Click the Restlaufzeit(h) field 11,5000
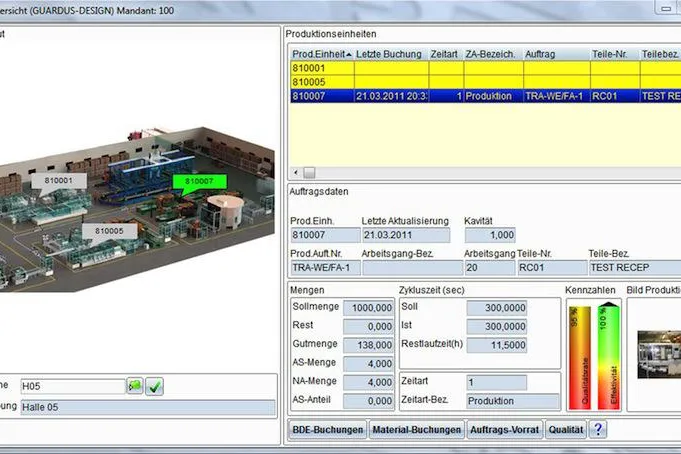 pos(497,345)
